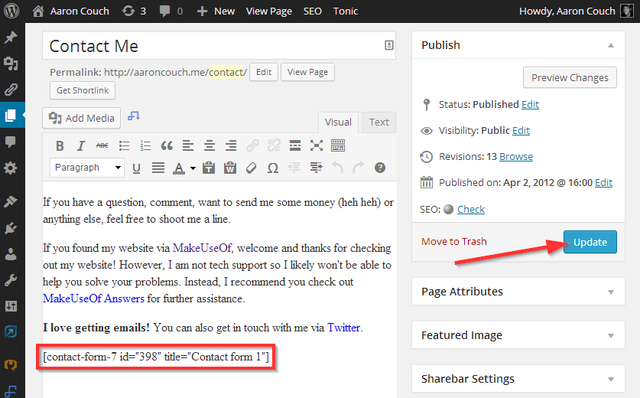Open the Howdy, Aaron Couch account menu
Image resolution: width=640 pixels, height=398 pixels.
click(x=576, y=11)
